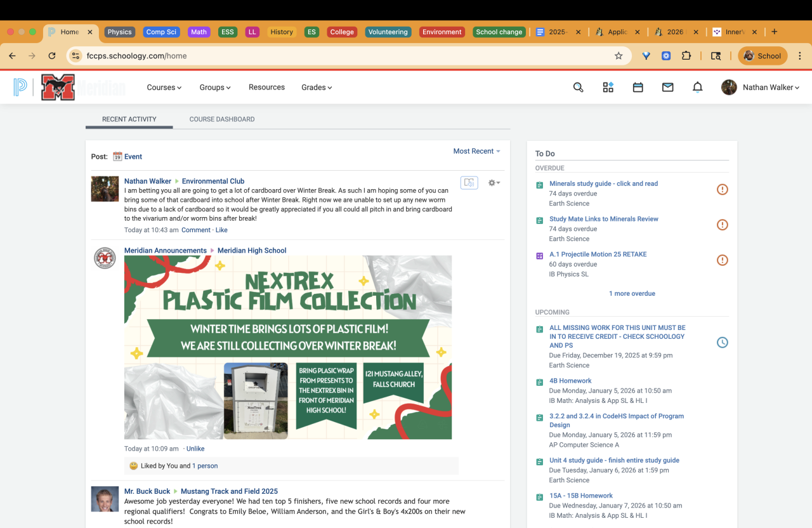Open 15A - 15B Homework assignment

pos(581,496)
